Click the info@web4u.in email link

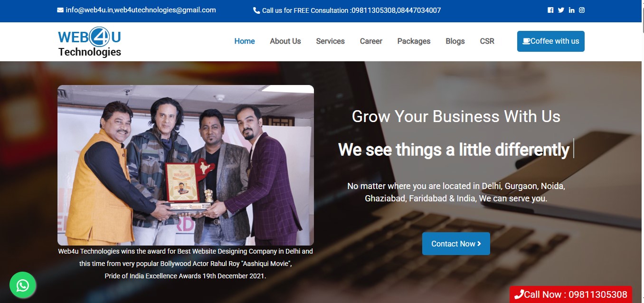click(x=89, y=10)
